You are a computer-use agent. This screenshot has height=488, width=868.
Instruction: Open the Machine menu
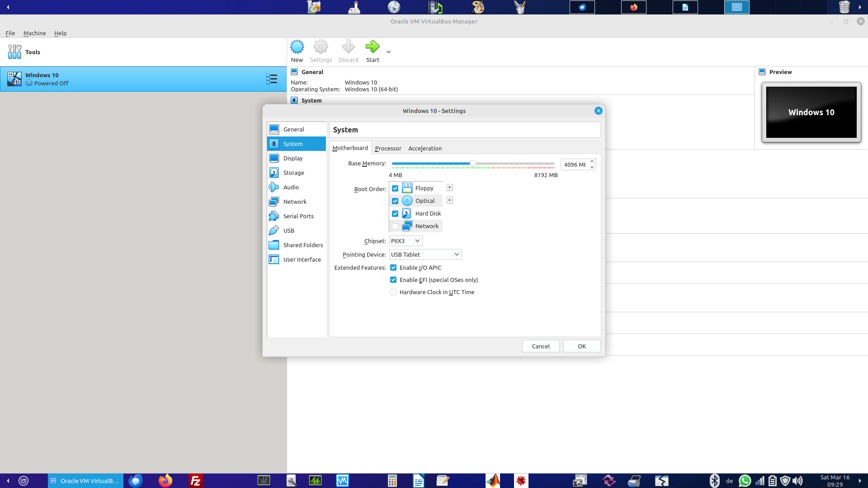pos(34,33)
